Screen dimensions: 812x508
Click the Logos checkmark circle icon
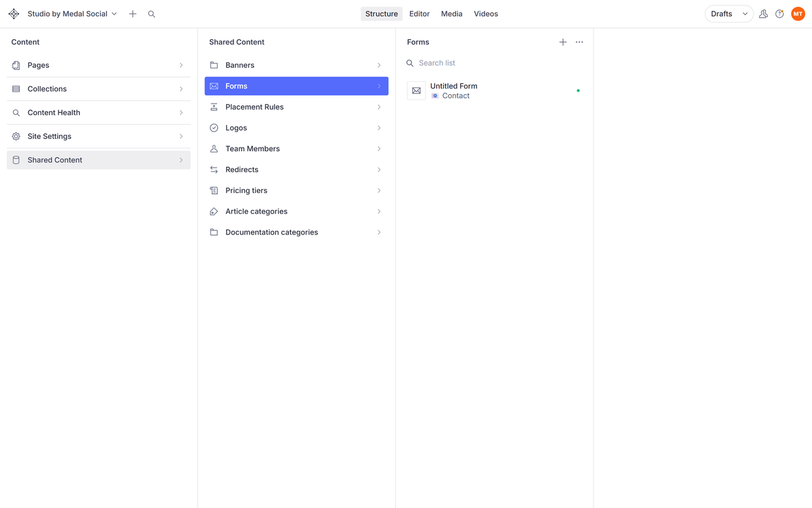pos(214,128)
